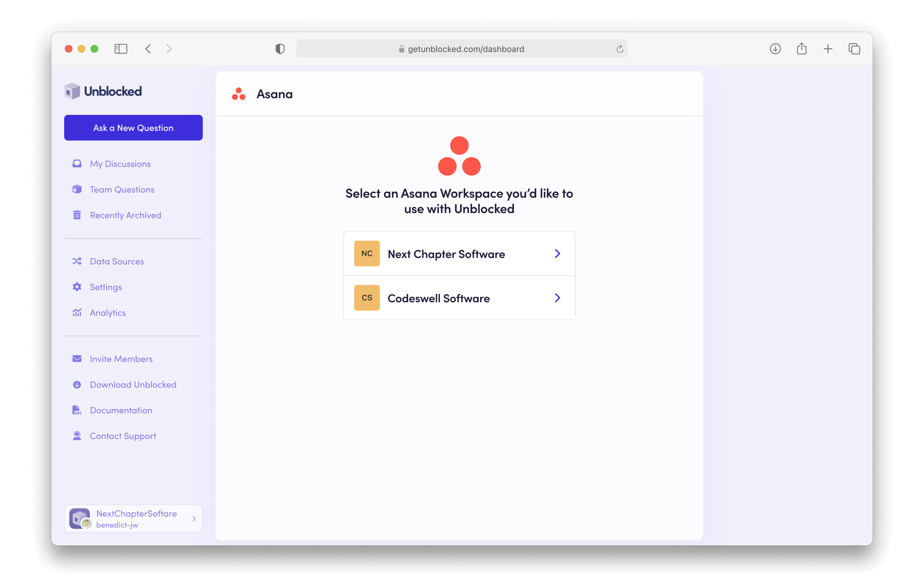The image size is (924, 584).
Task: Go back in Safari
Action: coord(148,49)
